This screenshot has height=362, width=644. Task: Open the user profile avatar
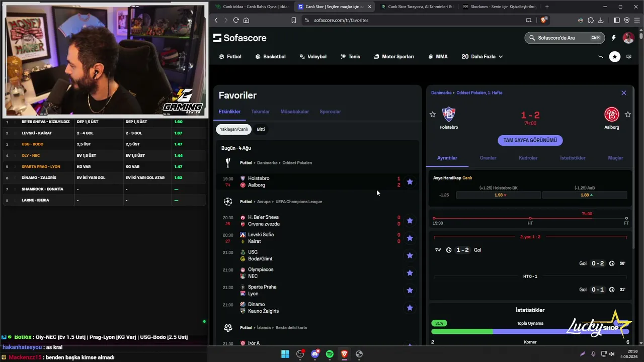628,38
